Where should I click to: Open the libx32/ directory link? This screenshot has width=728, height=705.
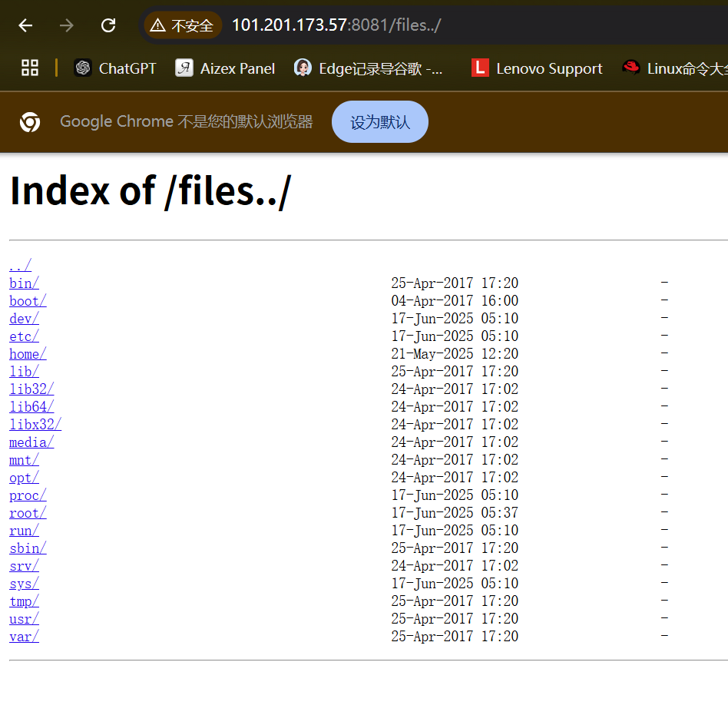click(35, 425)
